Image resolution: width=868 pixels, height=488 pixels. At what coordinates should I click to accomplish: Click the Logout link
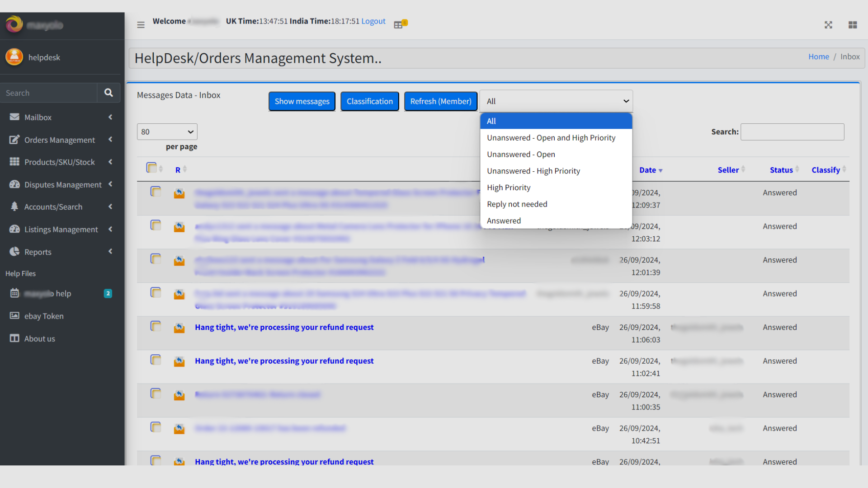coord(373,21)
